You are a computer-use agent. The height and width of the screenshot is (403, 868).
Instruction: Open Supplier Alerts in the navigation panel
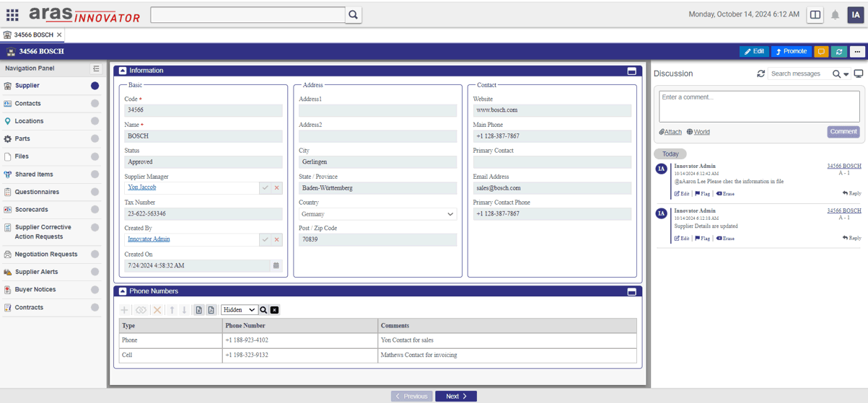click(x=36, y=272)
